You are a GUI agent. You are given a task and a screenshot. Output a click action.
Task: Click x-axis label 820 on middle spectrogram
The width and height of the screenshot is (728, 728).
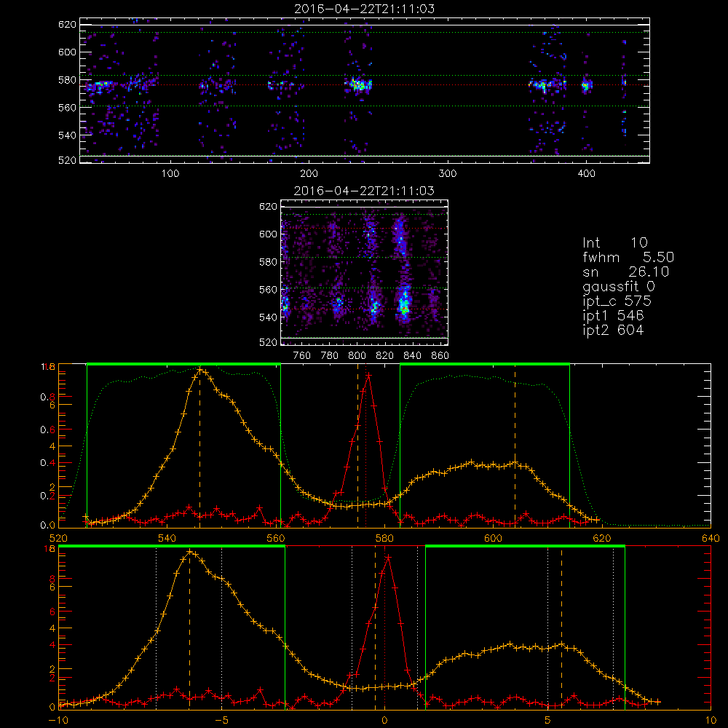pyautogui.click(x=385, y=356)
